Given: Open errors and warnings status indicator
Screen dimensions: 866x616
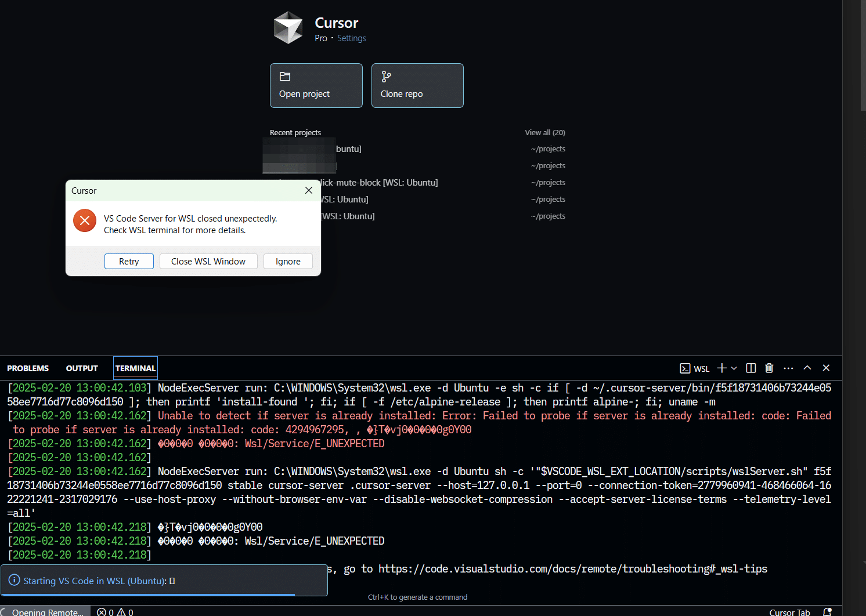Looking at the screenshot, I should [x=115, y=612].
